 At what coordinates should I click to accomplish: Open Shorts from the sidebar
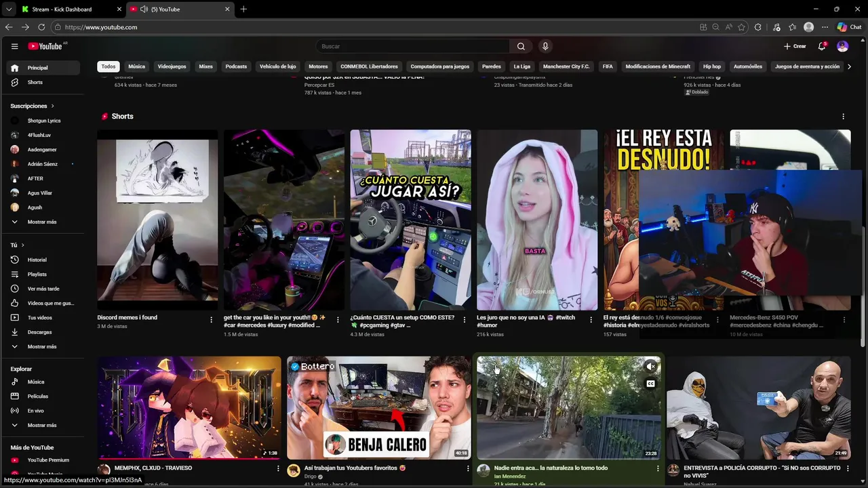[44, 82]
